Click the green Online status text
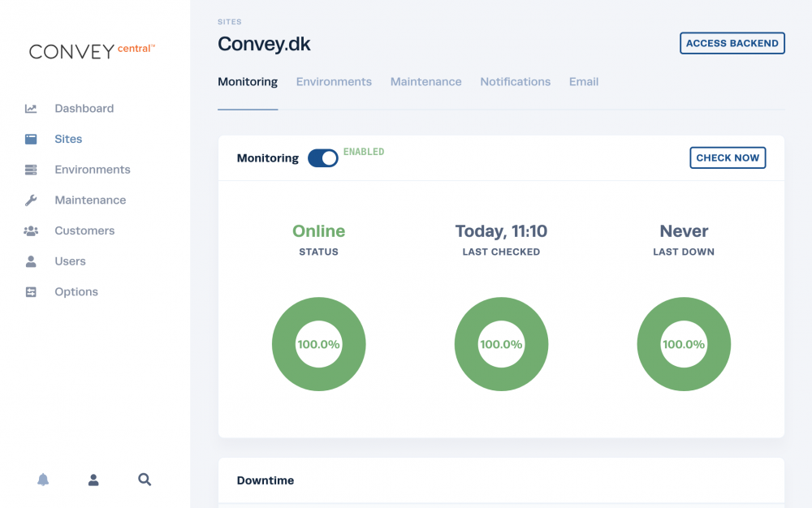 (x=318, y=230)
